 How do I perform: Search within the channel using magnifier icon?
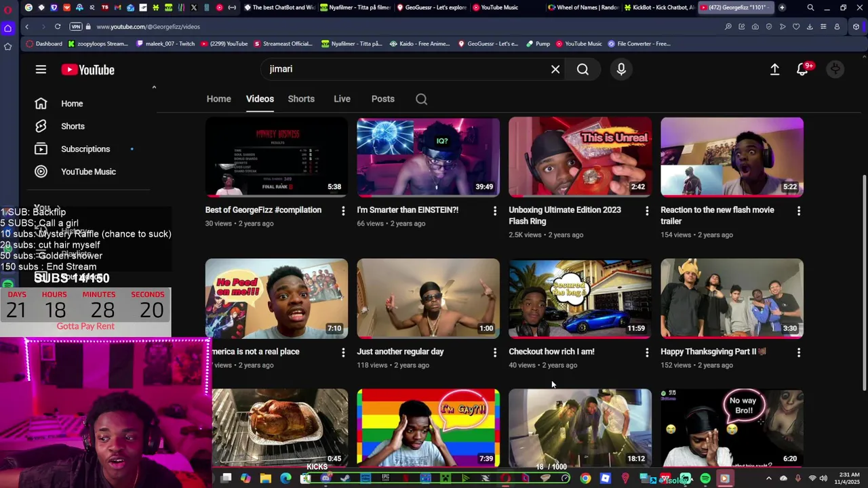[421, 99]
